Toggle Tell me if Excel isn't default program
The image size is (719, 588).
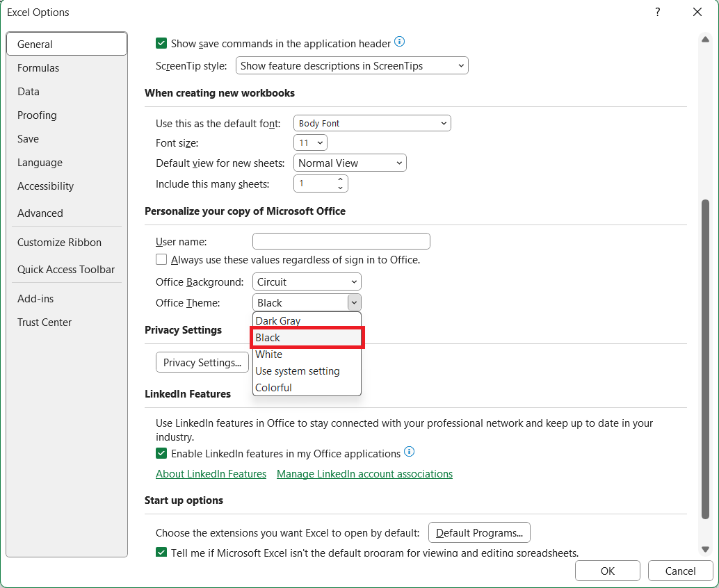click(x=161, y=553)
